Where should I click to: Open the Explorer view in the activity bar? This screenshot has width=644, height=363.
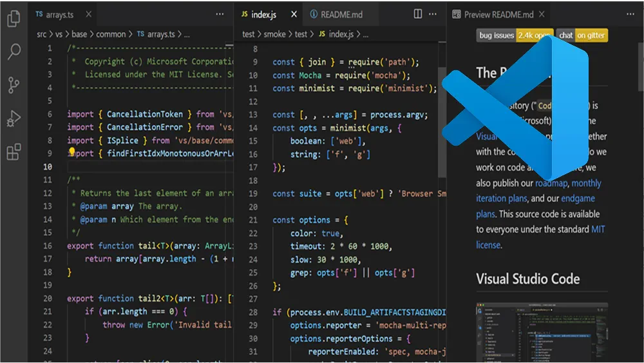[13, 19]
